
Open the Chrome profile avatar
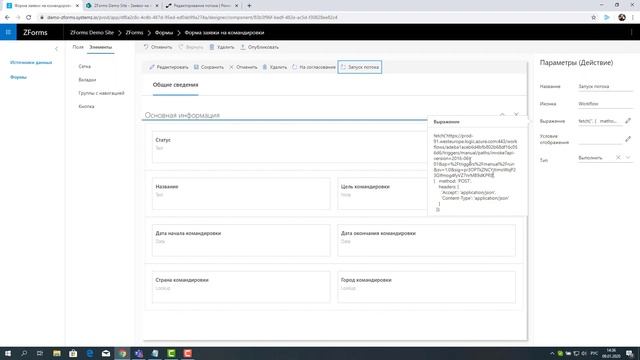click(x=622, y=18)
